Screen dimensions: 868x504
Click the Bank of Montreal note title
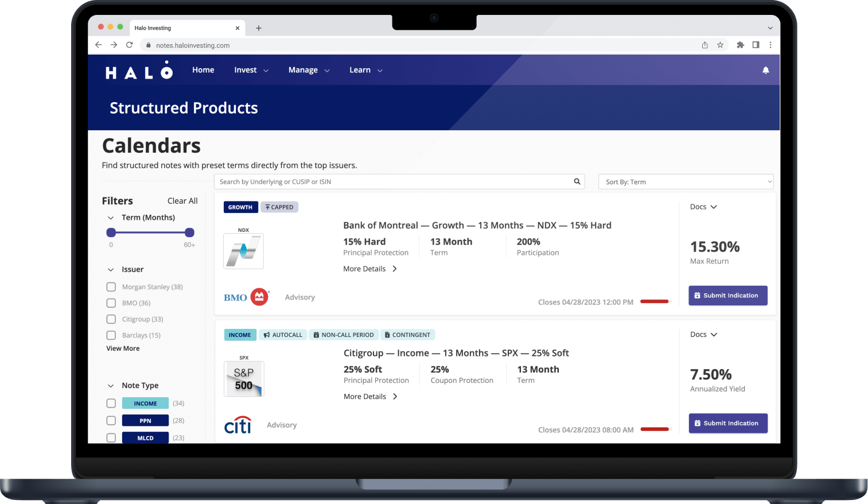tap(477, 226)
